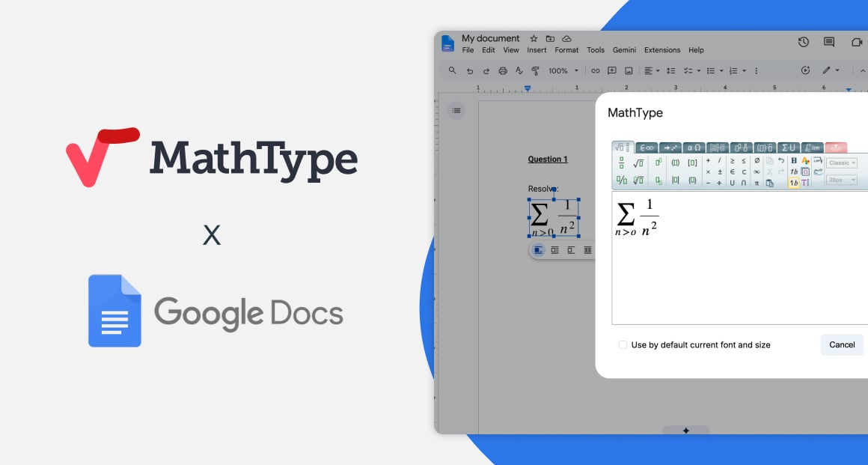Click the document title My document
This screenshot has width=868, height=465.
click(490, 38)
